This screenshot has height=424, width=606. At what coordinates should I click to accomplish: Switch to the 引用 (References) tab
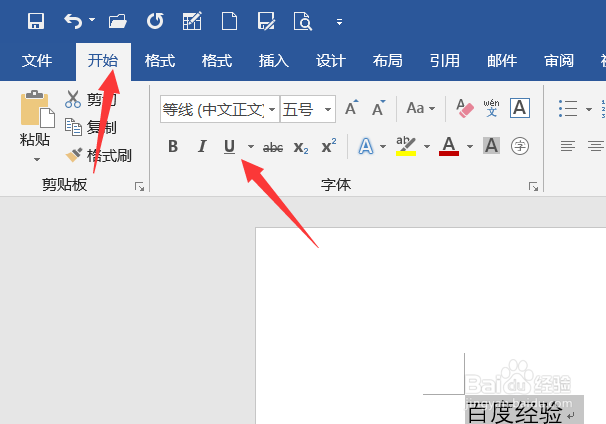445,61
